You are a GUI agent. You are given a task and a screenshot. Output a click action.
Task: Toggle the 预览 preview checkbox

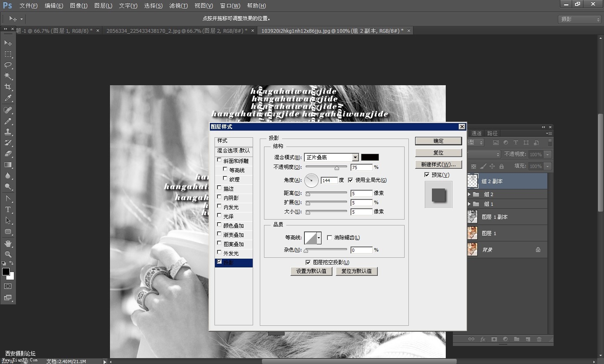pyautogui.click(x=427, y=175)
